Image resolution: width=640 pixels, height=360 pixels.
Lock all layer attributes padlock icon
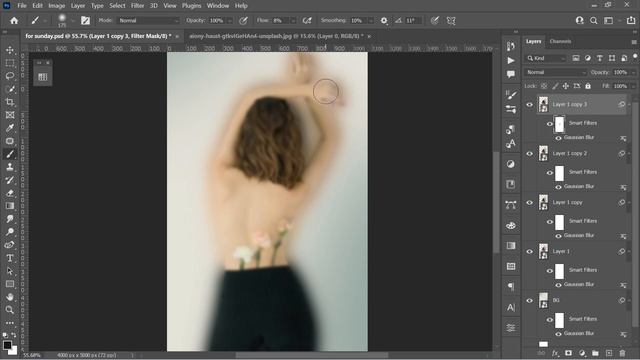click(588, 86)
